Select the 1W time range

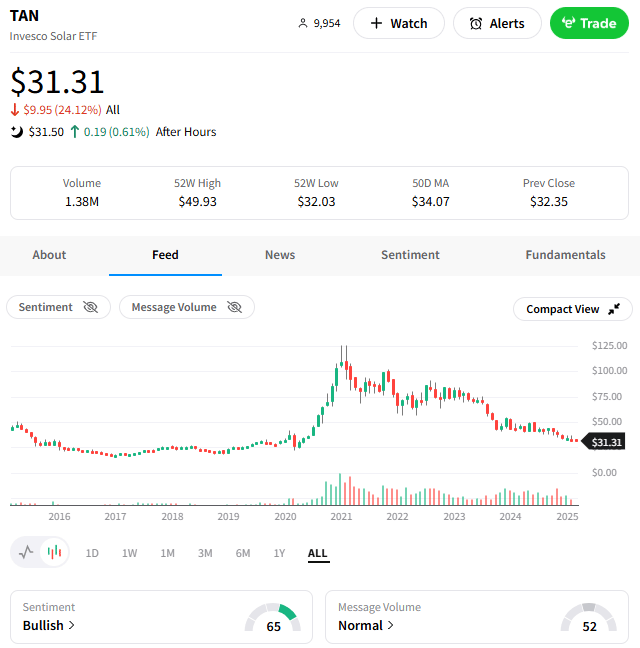coord(129,553)
